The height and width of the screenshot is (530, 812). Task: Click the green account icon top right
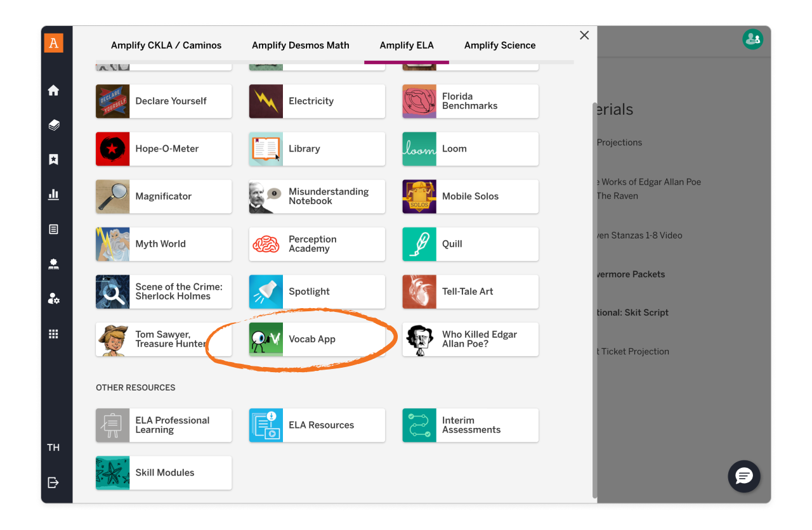(752, 39)
